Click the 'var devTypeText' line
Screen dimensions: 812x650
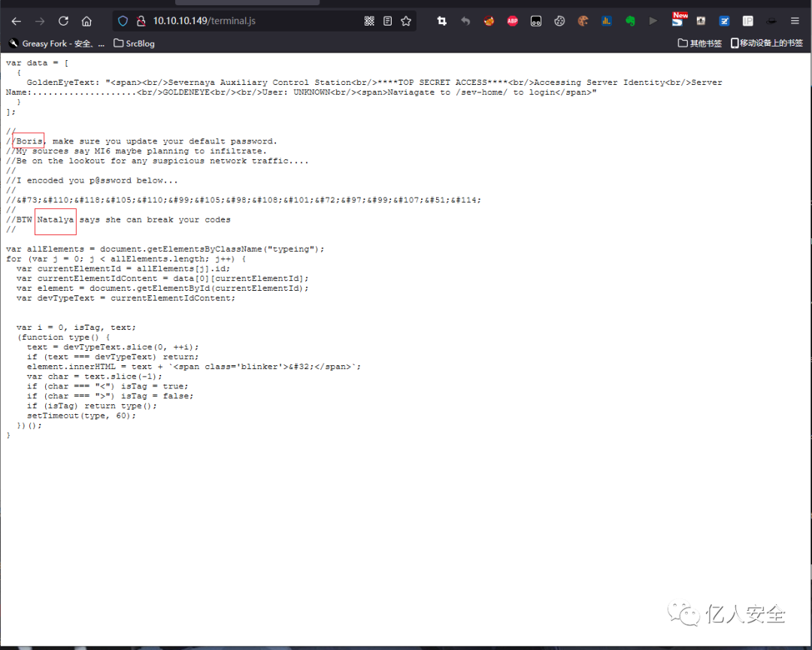[126, 298]
